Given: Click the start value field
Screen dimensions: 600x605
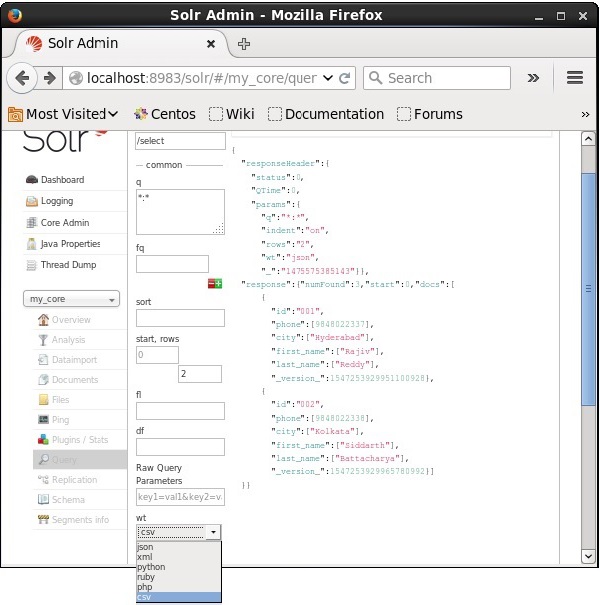Looking at the screenshot, I should (x=157, y=355).
